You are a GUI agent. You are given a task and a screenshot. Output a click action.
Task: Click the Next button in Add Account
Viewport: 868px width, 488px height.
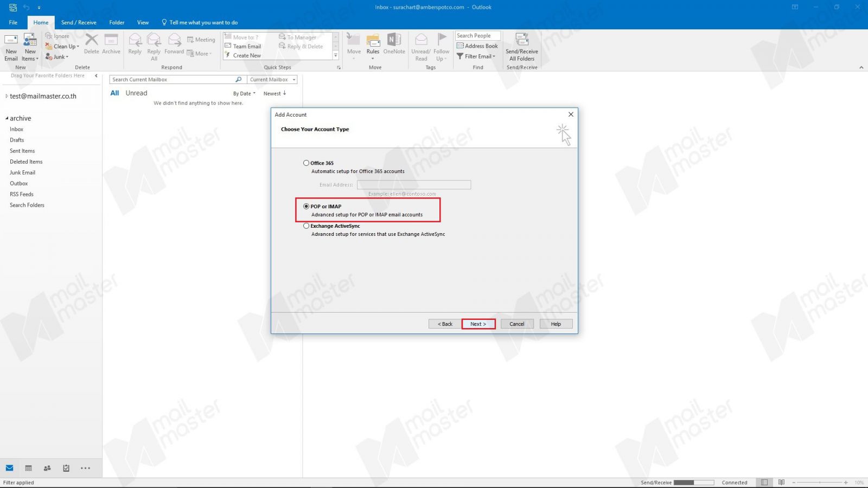tap(478, 324)
